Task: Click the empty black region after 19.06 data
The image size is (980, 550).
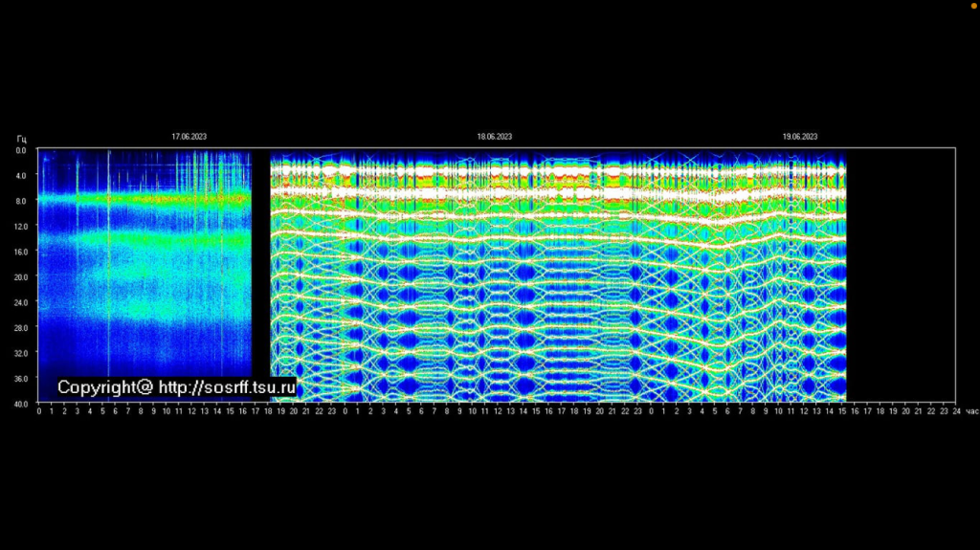Action: (x=900, y=275)
